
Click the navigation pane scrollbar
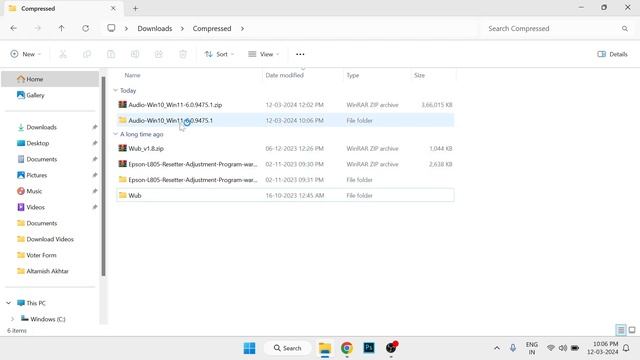pyautogui.click(x=103, y=176)
